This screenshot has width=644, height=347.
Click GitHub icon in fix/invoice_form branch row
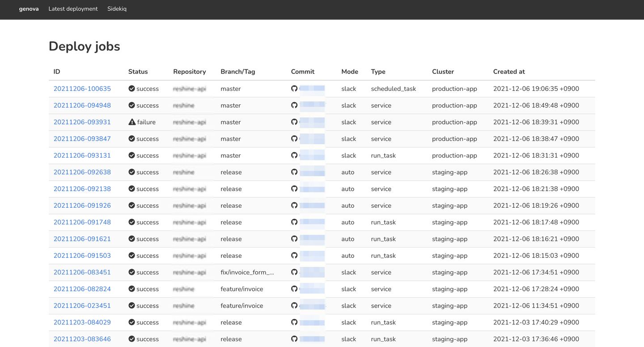[294, 272]
